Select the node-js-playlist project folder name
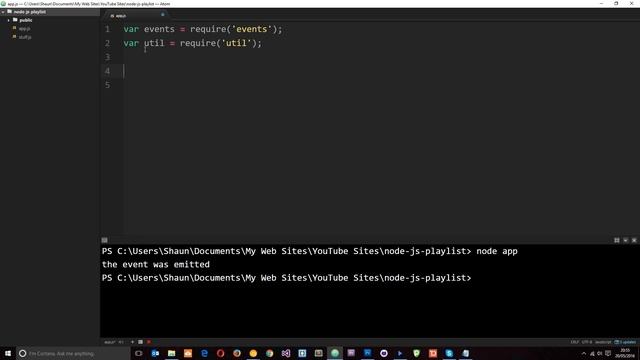This screenshot has height=360, width=640. [30, 12]
